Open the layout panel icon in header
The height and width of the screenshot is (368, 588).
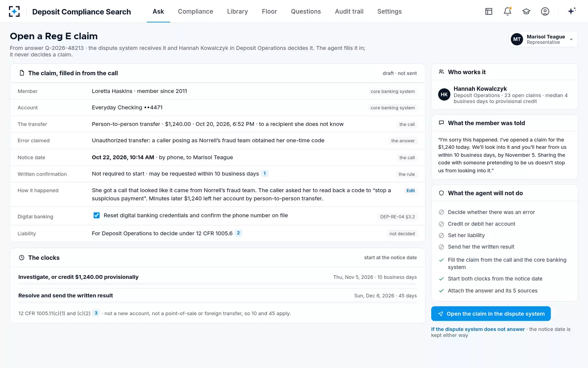tap(489, 11)
